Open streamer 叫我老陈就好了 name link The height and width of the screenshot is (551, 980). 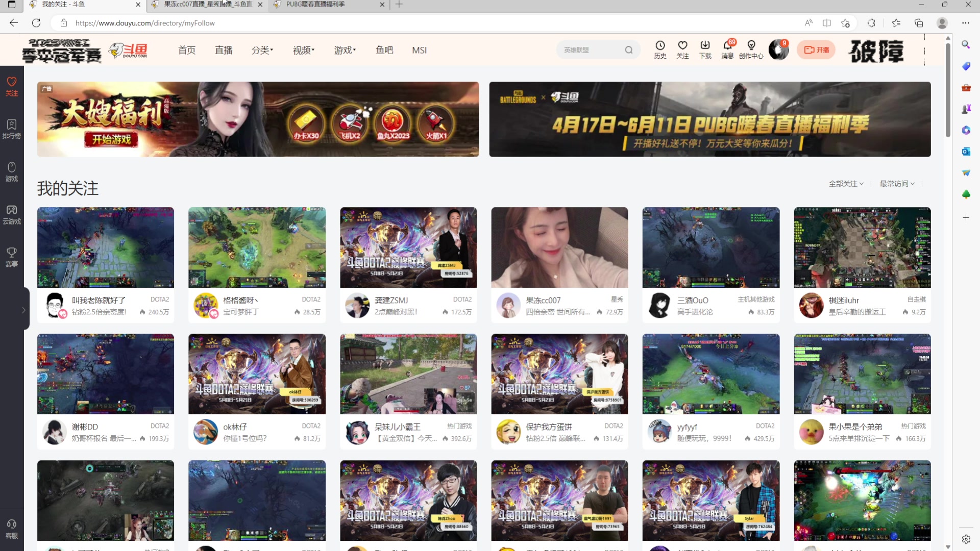pyautogui.click(x=99, y=300)
